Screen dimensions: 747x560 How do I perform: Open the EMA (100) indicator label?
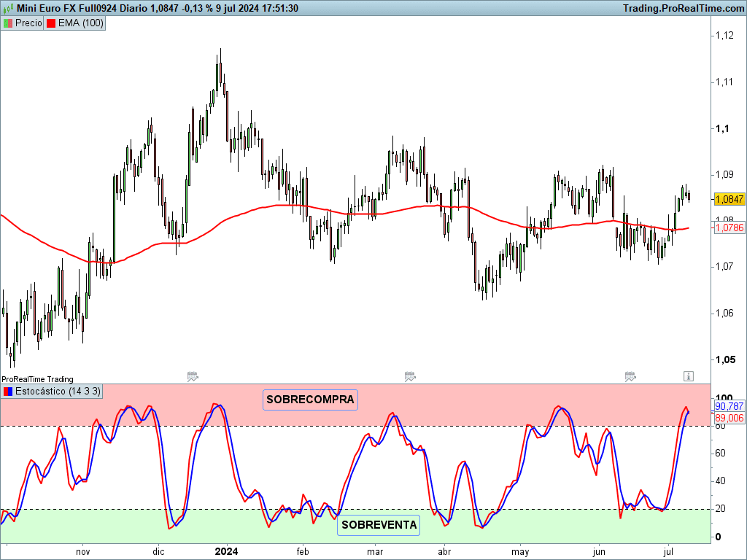pos(80,23)
